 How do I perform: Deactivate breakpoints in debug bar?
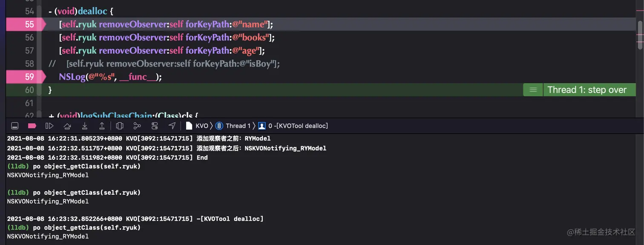point(32,126)
